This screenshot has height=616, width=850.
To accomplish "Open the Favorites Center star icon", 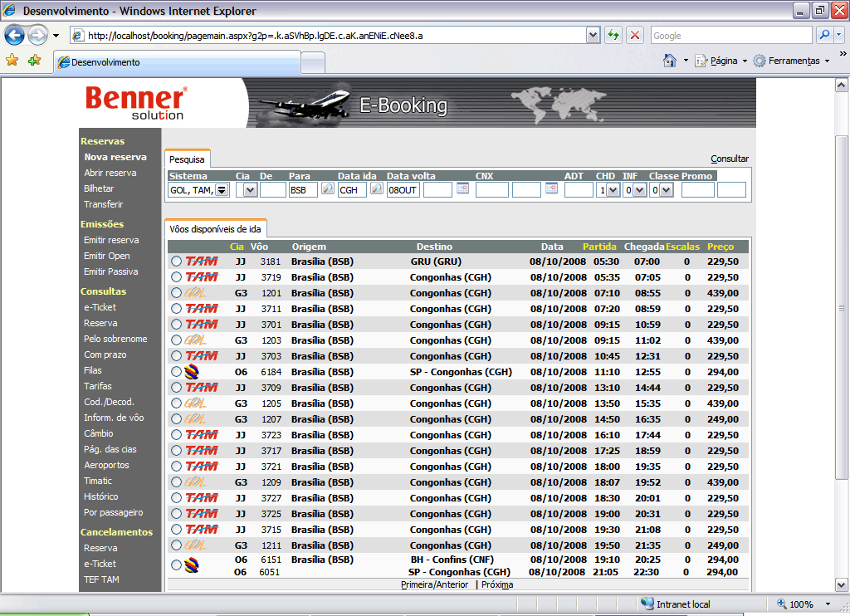I will [12, 61].
